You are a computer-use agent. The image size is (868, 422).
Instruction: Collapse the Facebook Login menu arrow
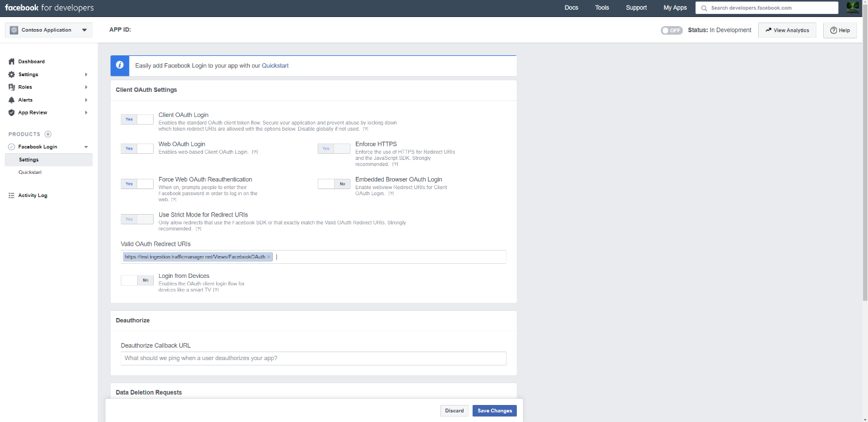point(86,147)
